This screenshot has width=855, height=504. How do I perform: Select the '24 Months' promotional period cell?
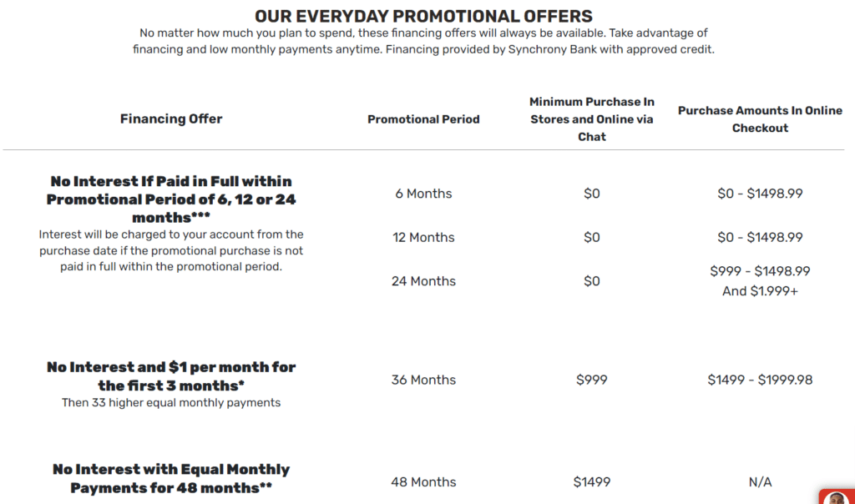click(x=423, y=281)
